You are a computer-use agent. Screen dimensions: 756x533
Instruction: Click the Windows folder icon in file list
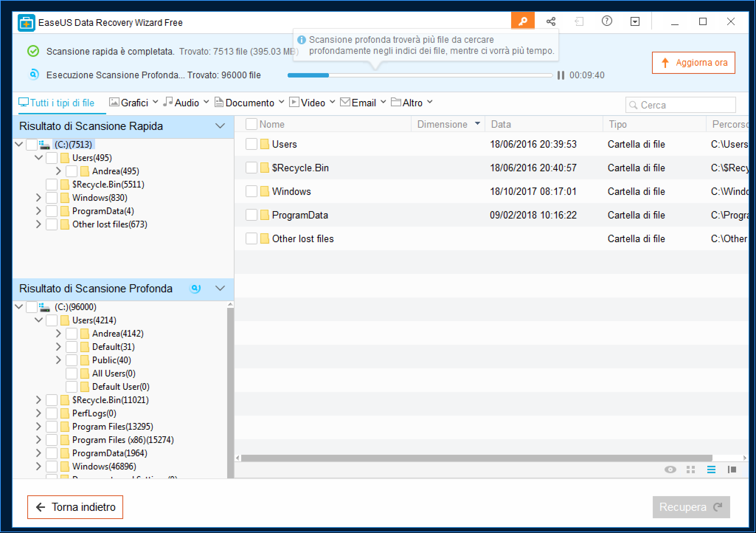tap(264, 192)
